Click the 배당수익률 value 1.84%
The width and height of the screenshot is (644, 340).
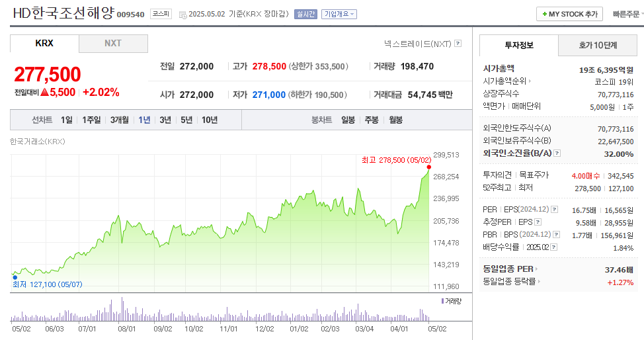(623, 248)
